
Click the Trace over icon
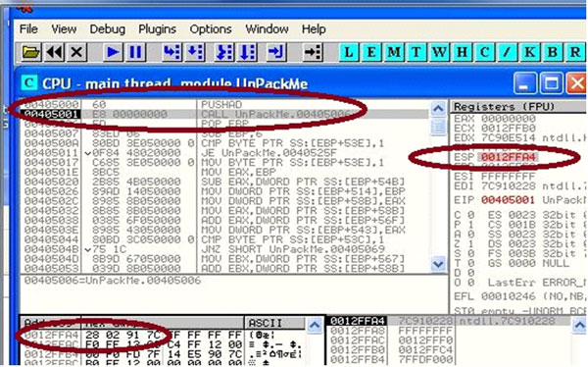click(x=248, y=52)
